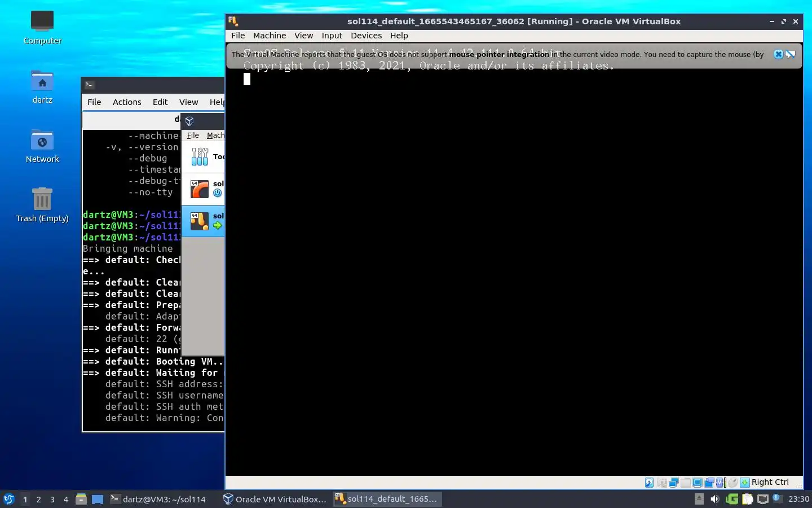Click the CPU virtualization status icon
Viewport: 812px width, 508px height.
[721, 483]
